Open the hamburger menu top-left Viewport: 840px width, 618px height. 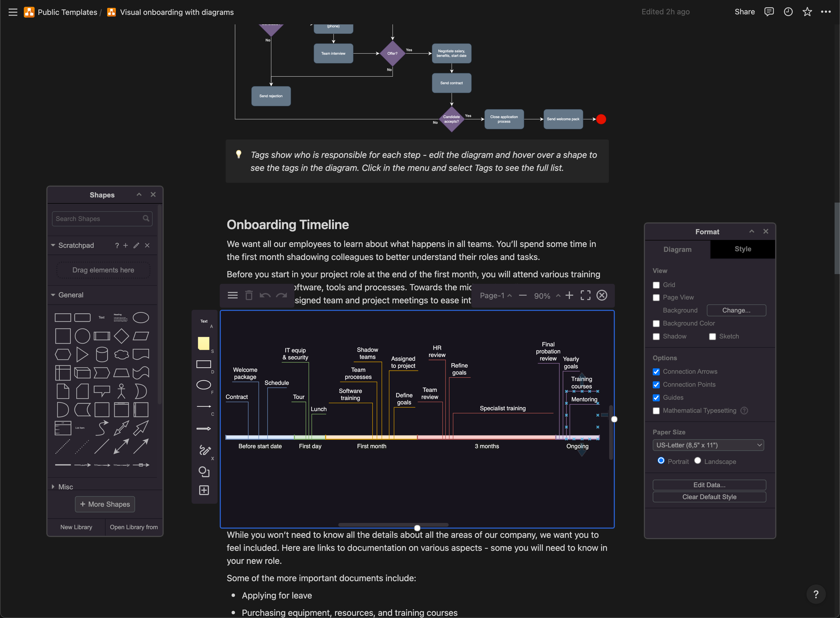click(x=12, y=12)
